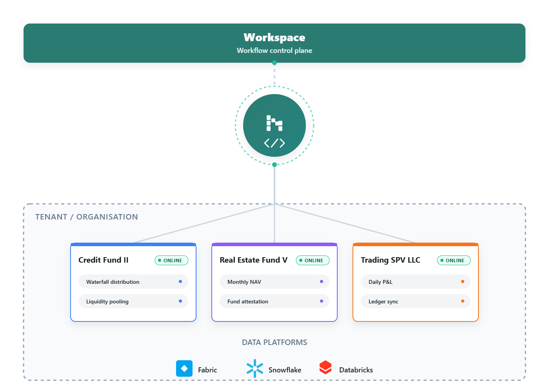Expand the Trading SPV LLC card title
Viewport: 549px width, 392px height.
tap(391, 260)
